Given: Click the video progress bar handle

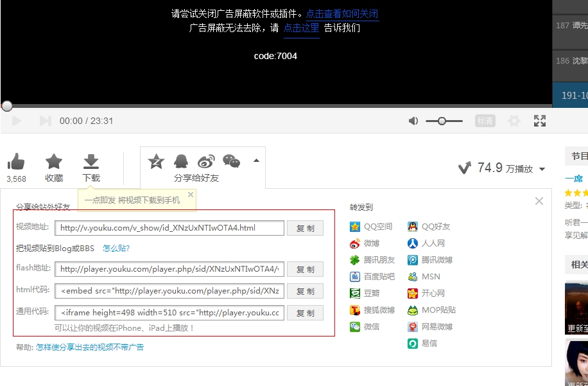Looking at the screenshot, I should (x=7, y=106).
